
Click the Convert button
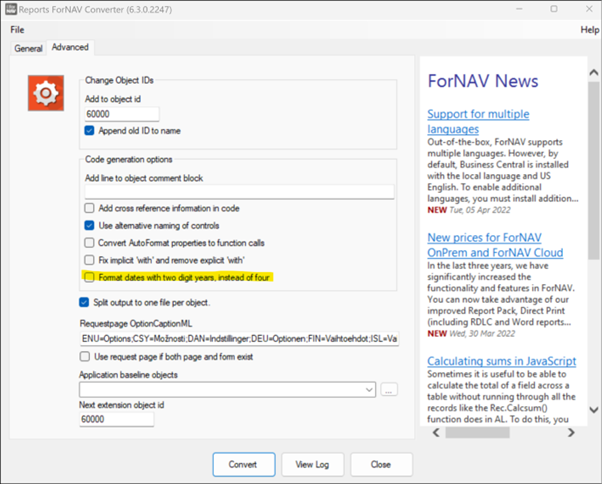[x=244, y=464]
